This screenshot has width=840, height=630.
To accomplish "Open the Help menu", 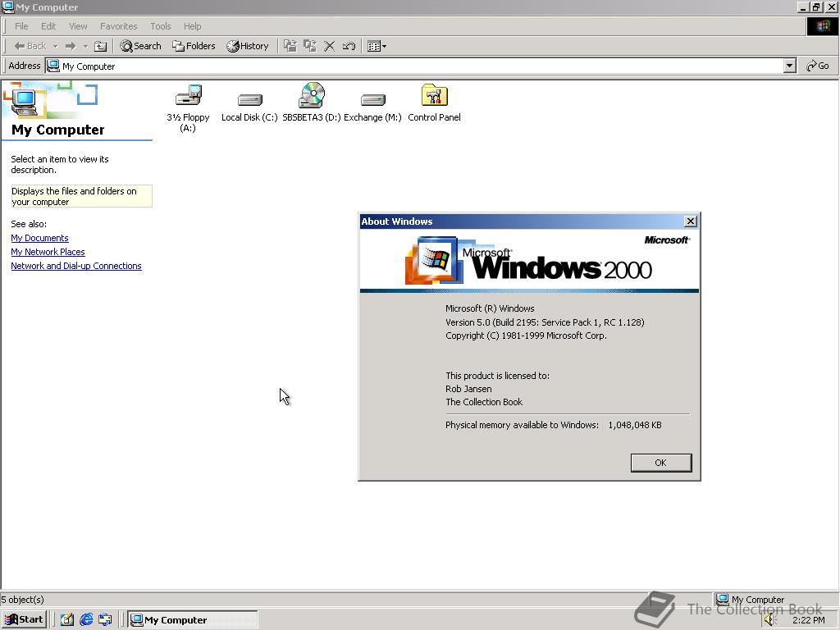I will [192, 26].
